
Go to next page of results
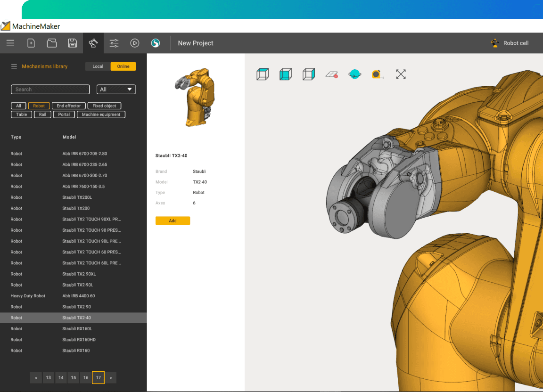111,377
